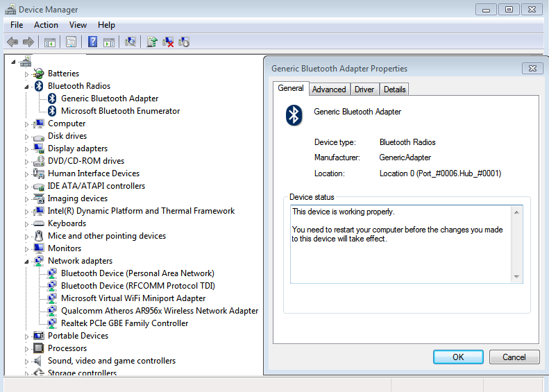This screenshot has height=392, width=549.
Task: Click the Batteries category icon
Action: pos(38,74)
